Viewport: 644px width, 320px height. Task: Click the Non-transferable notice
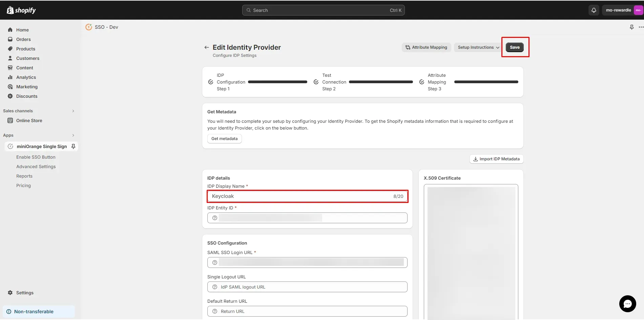click(x=39, y=312)
